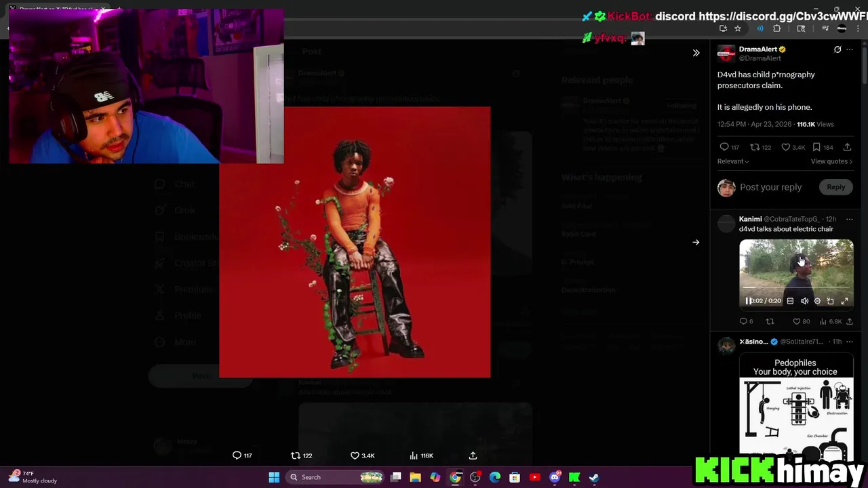Toggle picture-in-picture on the video

[831, 301]
